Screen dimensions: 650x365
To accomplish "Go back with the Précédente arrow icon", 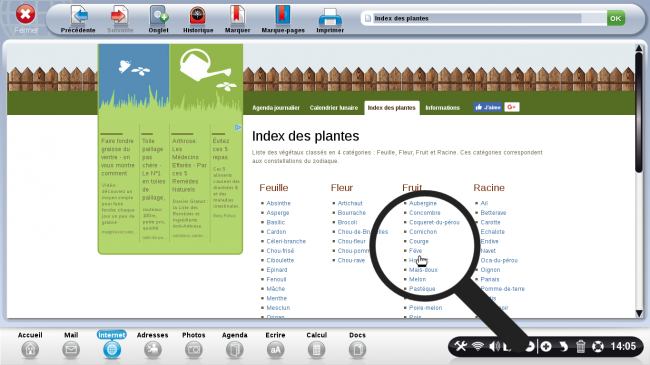I will click(x=79, y=16).
